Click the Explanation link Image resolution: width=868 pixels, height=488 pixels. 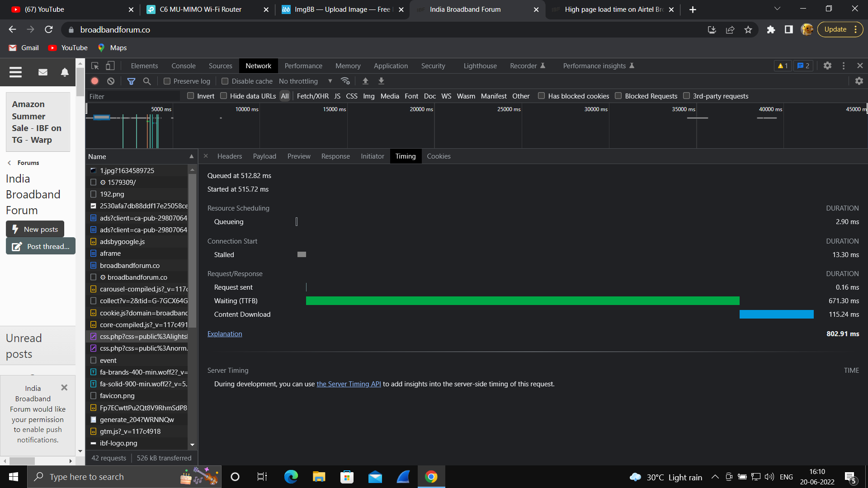tap(225, 334)
